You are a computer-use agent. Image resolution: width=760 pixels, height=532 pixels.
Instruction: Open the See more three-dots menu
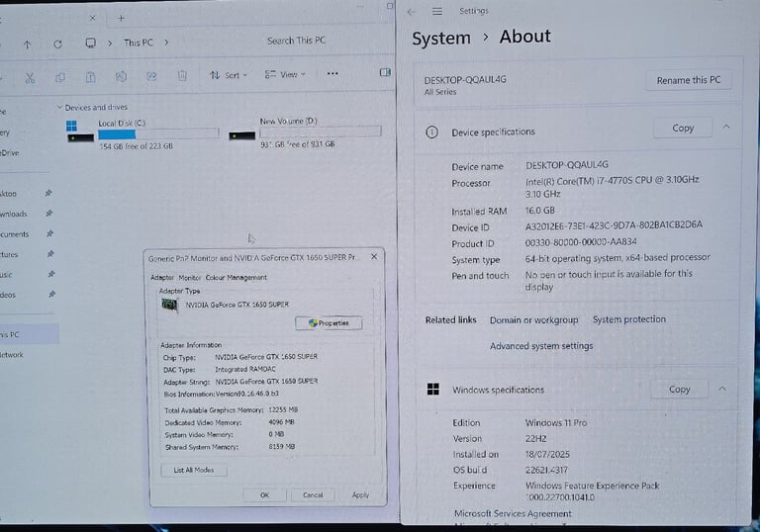pos(332,73)
